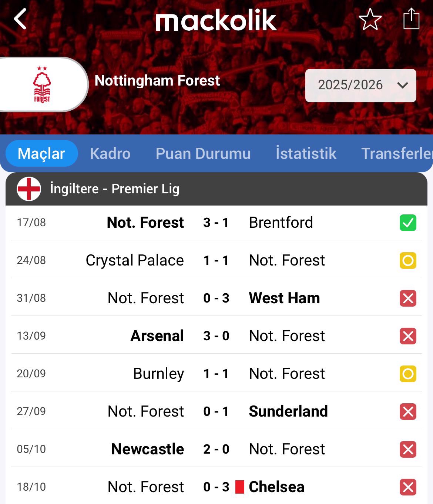Viewport: 433px width, 504px height.
Task: Tap the share icon in header
Action: coord(411,19)
